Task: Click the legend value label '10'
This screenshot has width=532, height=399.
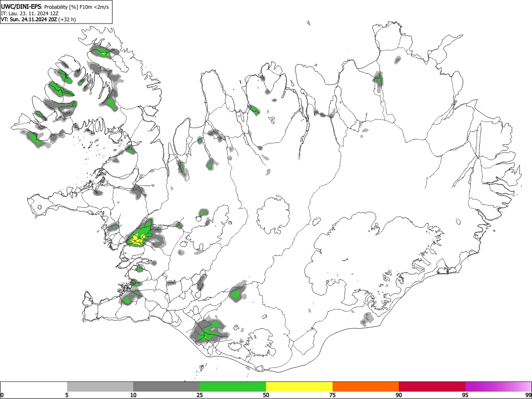Action: coord(133,395)
